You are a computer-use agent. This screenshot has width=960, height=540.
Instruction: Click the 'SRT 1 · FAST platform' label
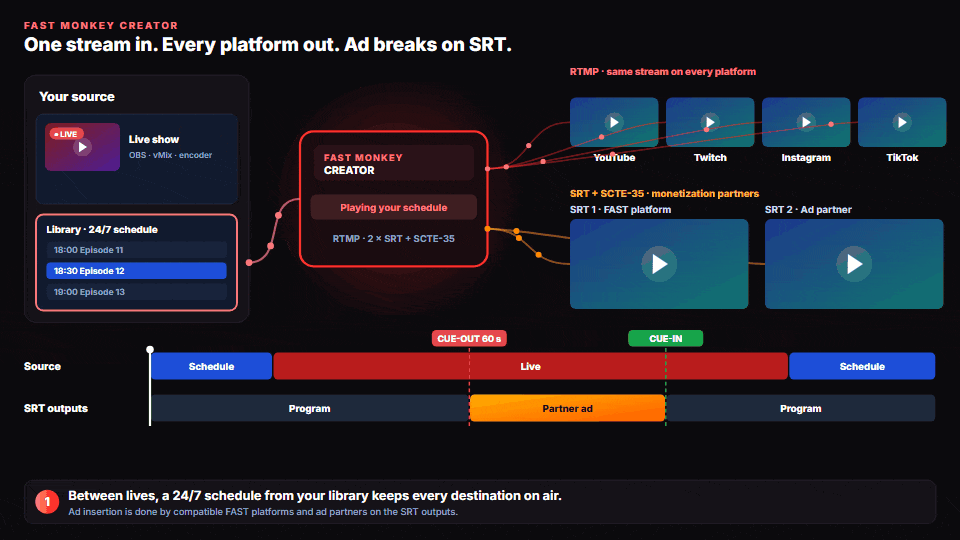point(620,209)
